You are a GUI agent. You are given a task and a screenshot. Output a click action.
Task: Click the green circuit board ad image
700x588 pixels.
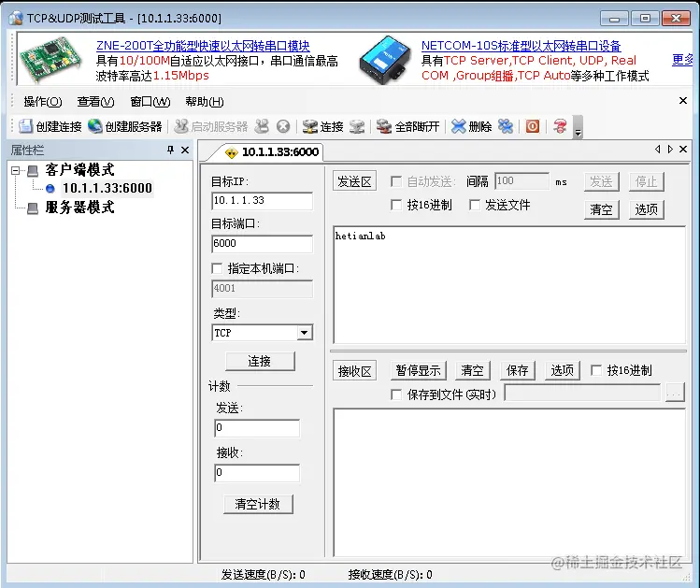50,59
